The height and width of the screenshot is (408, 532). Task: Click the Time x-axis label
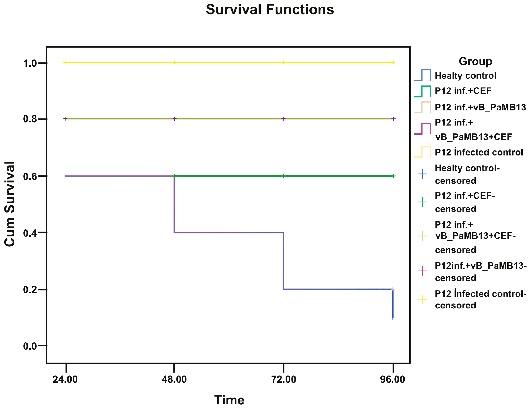229,400
